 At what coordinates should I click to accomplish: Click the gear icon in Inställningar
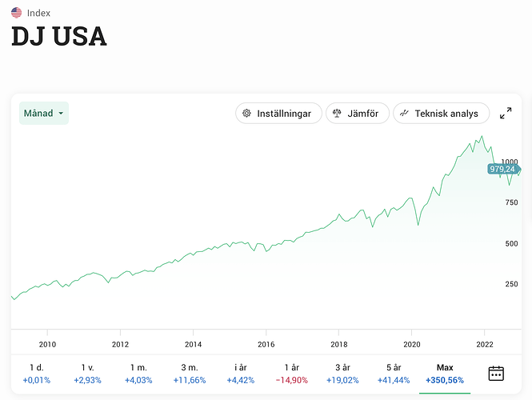coord(246,114)
